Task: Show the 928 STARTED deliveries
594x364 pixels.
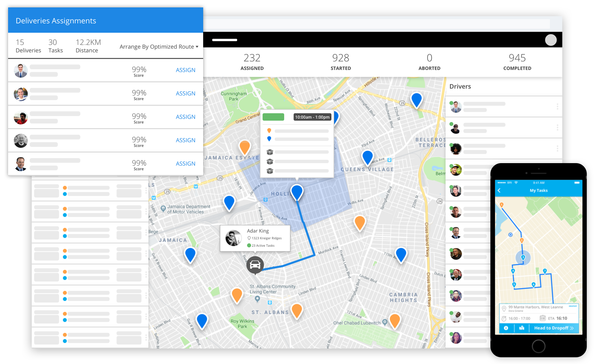Action: (341, 62)
